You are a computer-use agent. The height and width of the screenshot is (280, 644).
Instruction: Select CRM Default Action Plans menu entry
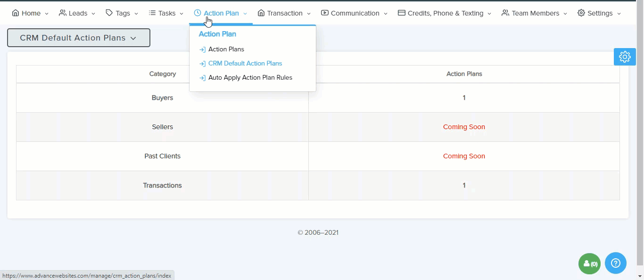pos(245,63)
